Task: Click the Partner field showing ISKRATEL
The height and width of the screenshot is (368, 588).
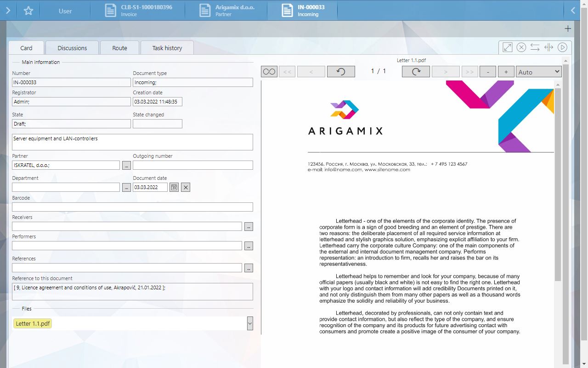Action: point(66,165)
